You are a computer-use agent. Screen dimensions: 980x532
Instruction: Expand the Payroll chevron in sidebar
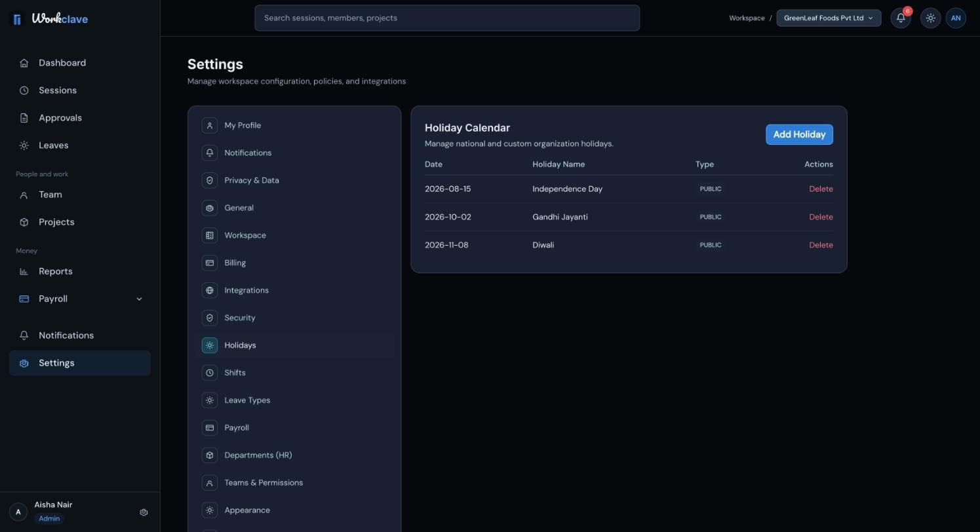[x=139, y=299]
